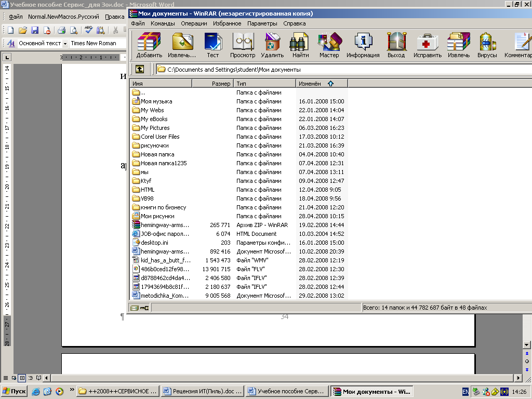Screen dimensions: 532x399
Task: Click the WinRAR address path field
Action: click(344, 70)
